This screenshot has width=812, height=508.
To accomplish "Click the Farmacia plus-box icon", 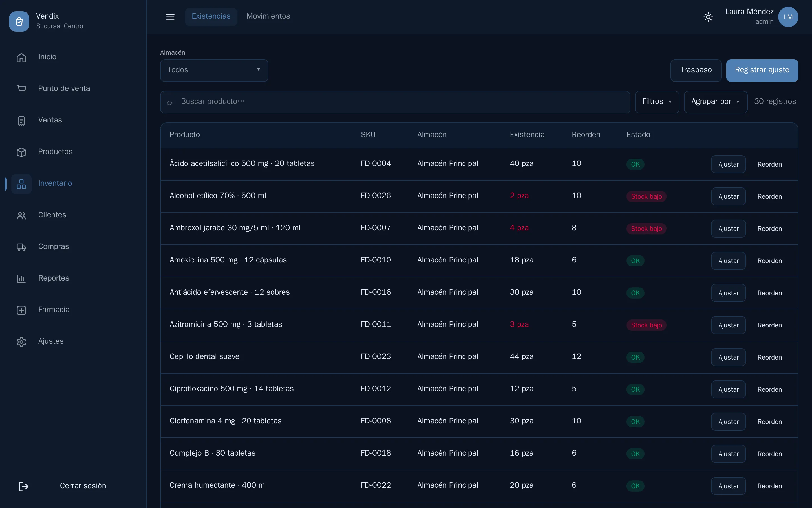I will coord(21,310).
